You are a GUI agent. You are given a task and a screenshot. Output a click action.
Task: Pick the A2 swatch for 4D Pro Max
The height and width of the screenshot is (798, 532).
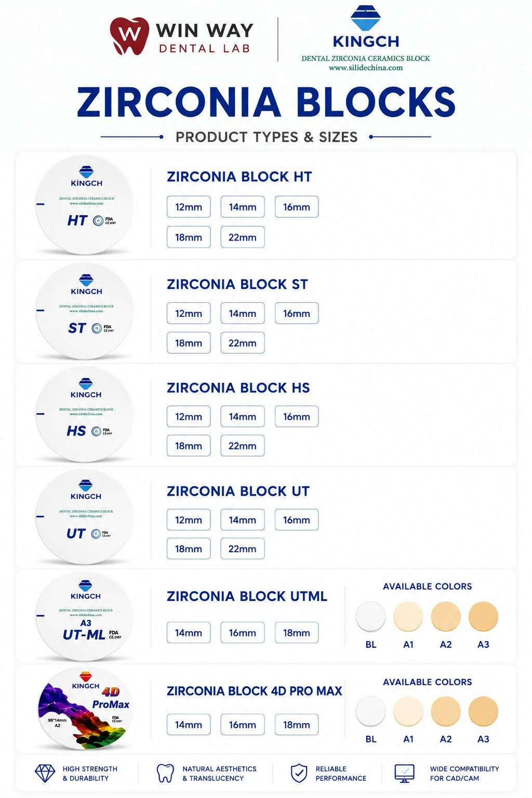point(446,711)
